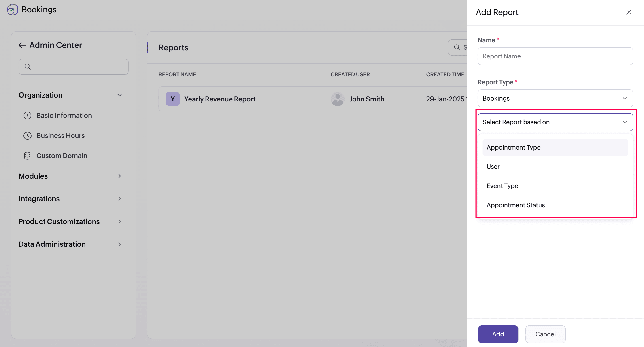Click the CREATED TIME column header

click(x=445, y=75)
